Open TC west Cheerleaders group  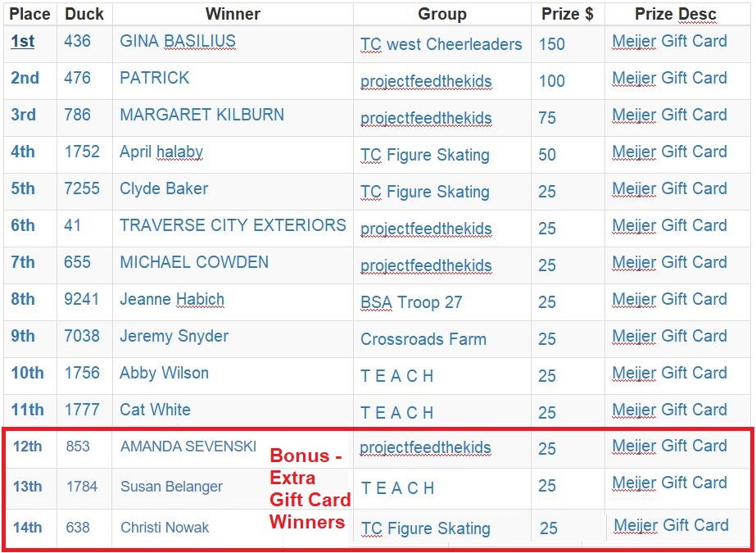441,44
